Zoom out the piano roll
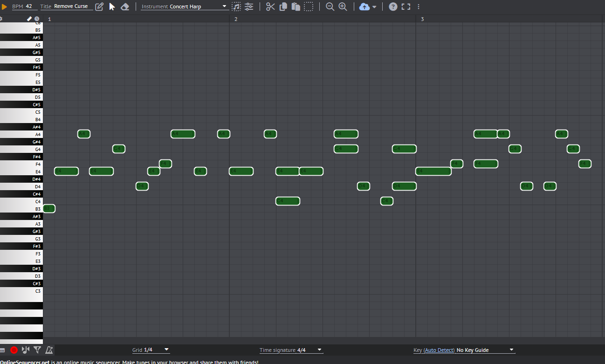 (x=330, y=7)
